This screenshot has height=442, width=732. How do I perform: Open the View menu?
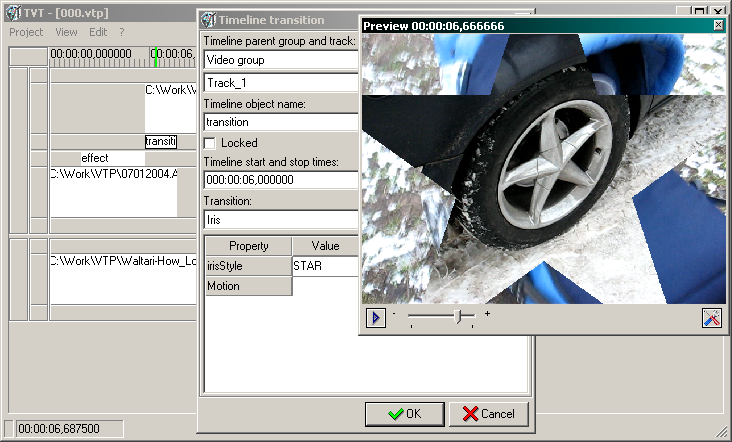66,32
